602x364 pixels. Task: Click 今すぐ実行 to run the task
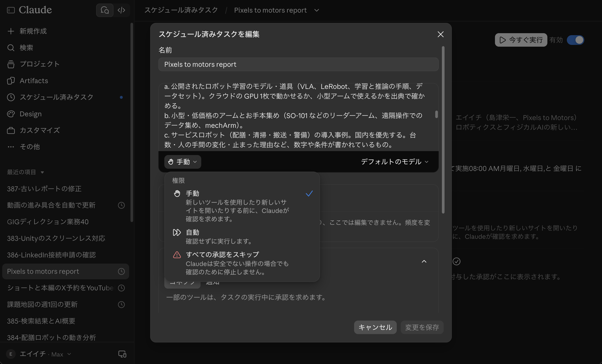point(521,40)
